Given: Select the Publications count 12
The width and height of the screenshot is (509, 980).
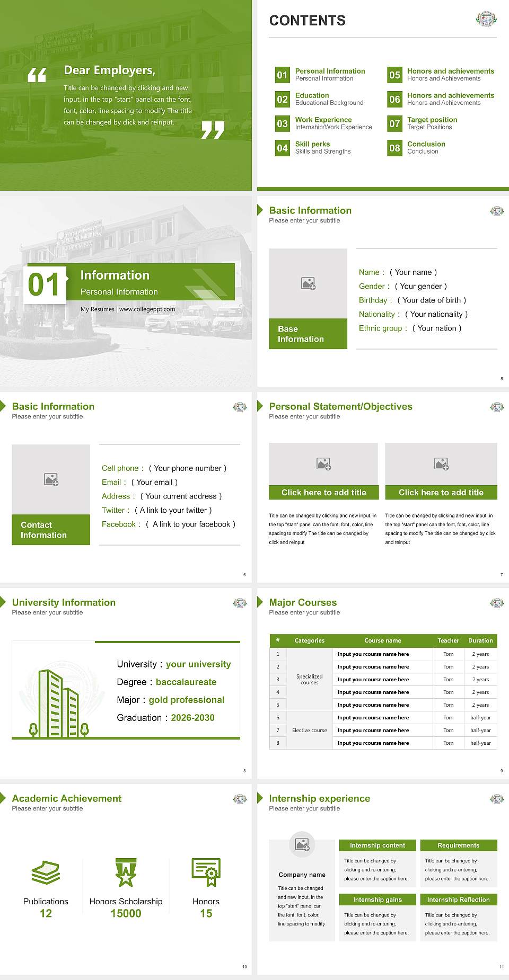Looking at the screenshot, I should coord(46,914).
